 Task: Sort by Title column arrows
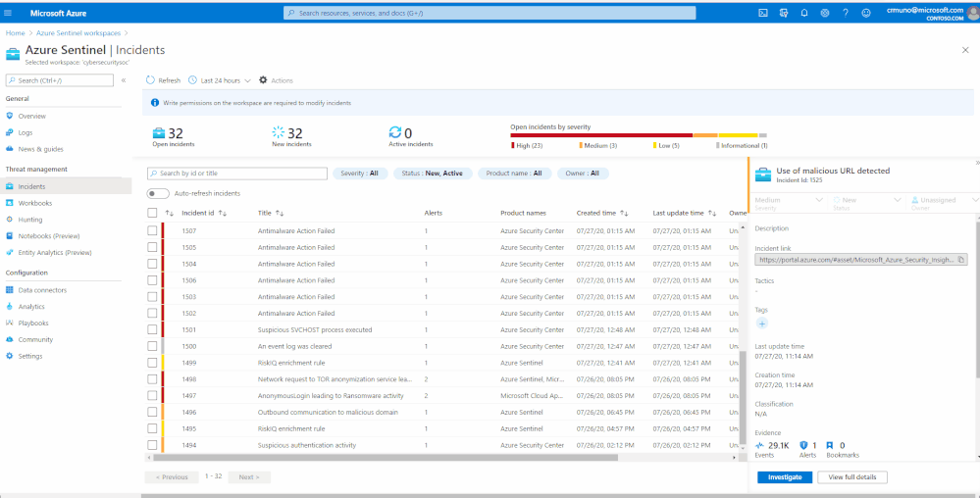click(280, 213)
